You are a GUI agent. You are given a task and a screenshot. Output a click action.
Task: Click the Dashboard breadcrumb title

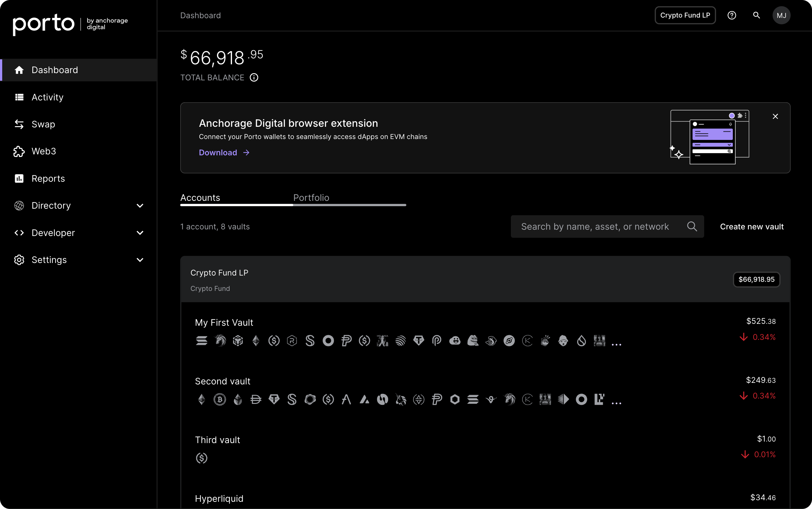pyautogui.click(x=200, y=15)
